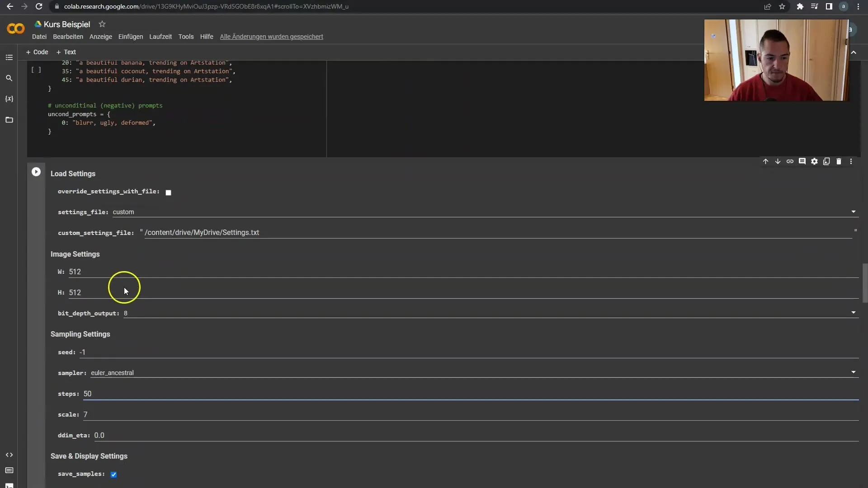The image size is (868, 488).
Task: Open Laufzeit menu
Action: tap(160, 37)
